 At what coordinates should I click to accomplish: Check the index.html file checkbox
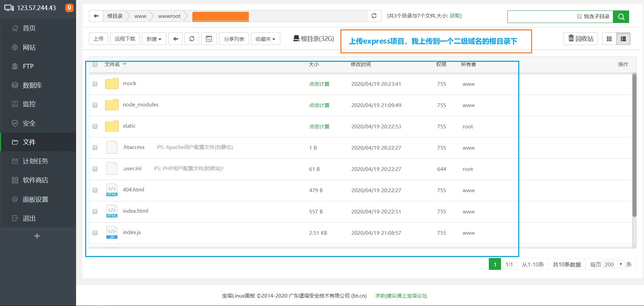click(x=95, y=211)
